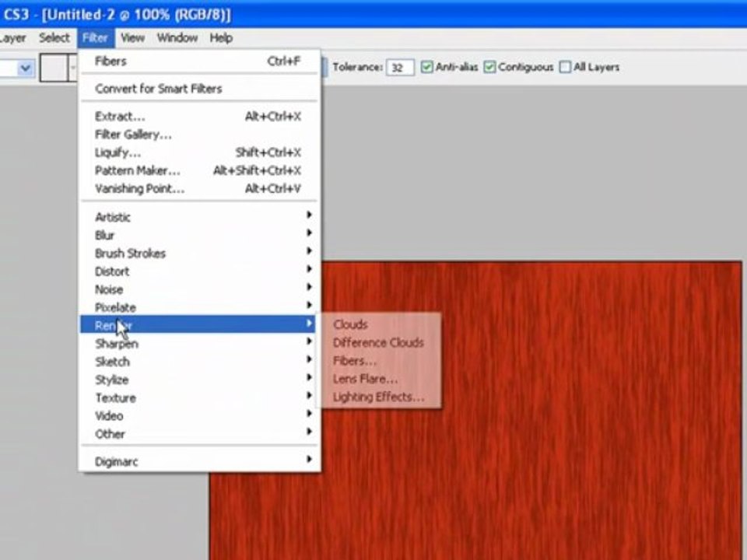Expand the Other filter submenu
Viewport: 747px width, 560px height.
click(x=198, y=434)
